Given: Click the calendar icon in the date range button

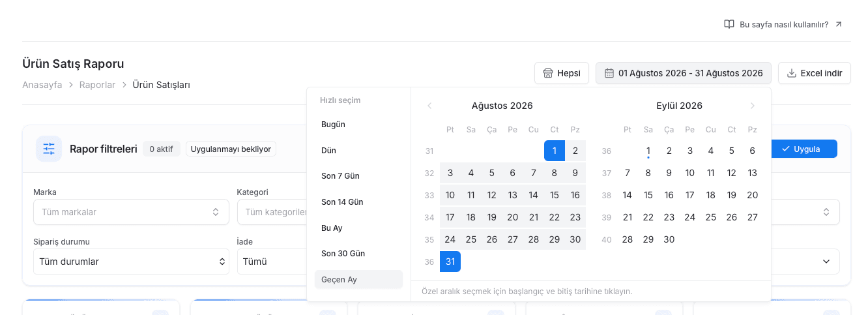Looking at the screenshot, I should pyautogui.click(x=609, y=73).
